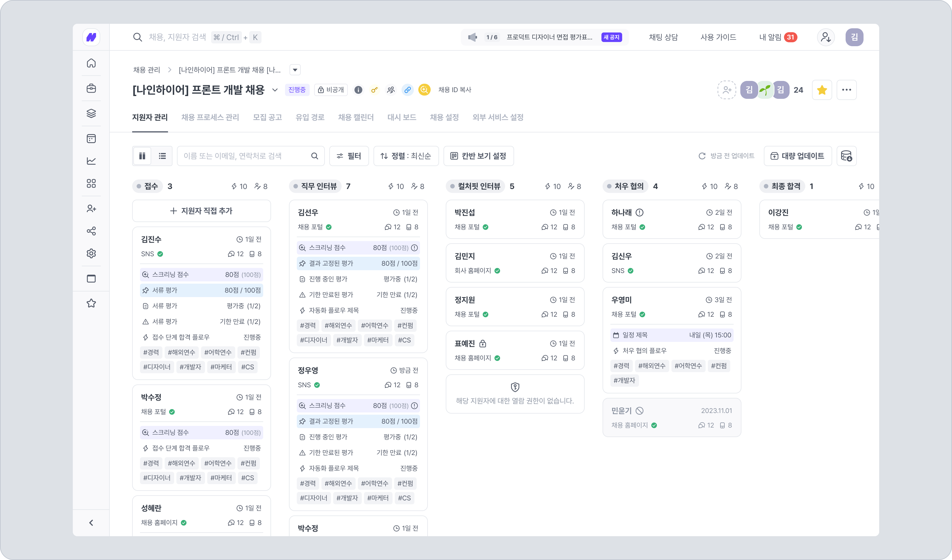
Task: Switch to list view
Action: (162, 156)
